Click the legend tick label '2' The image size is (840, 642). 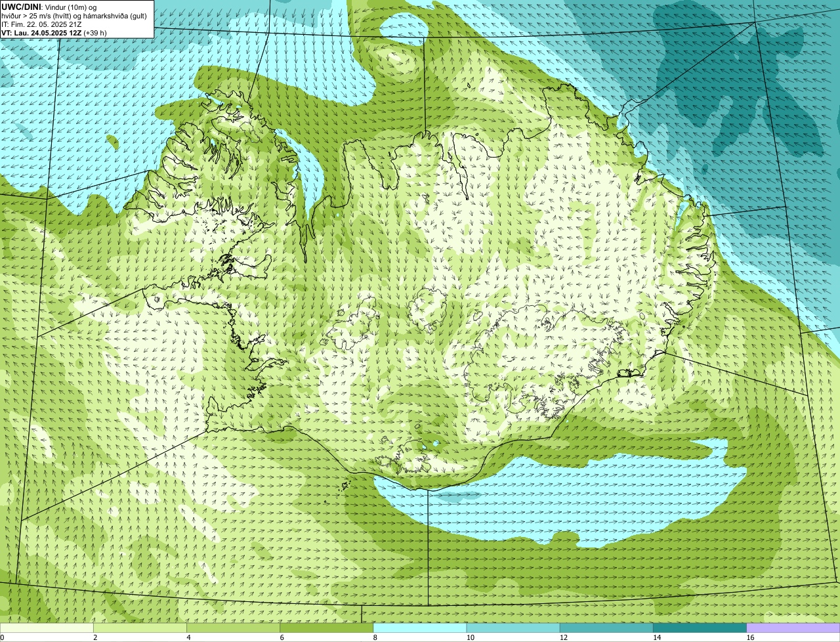click(95, 637)
